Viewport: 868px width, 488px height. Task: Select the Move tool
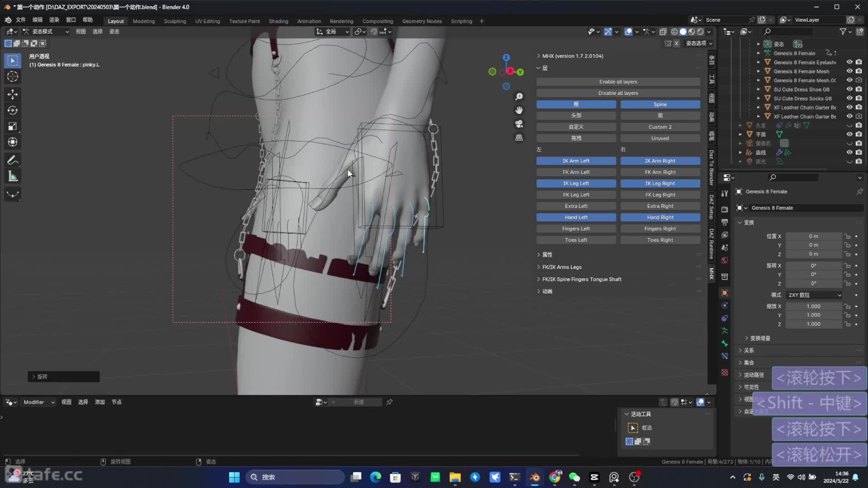click(x=13, y=94)
